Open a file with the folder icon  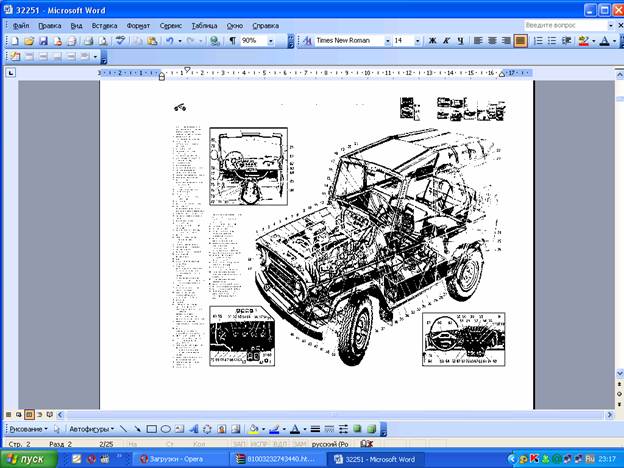pos(29,41)
